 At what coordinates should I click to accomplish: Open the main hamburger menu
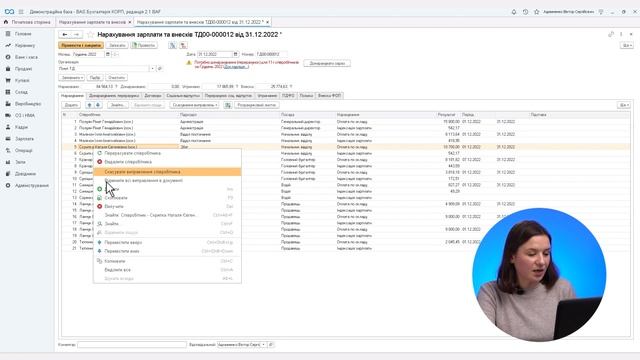[x=21, y=12]
